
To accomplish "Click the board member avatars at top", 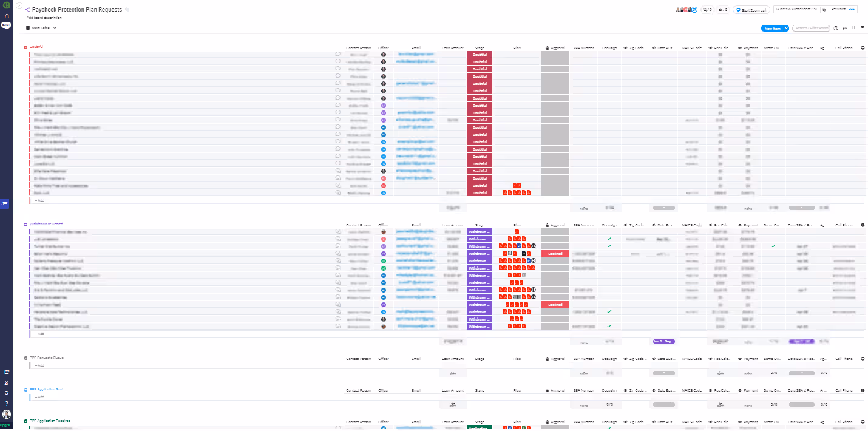I will point(687,10).
